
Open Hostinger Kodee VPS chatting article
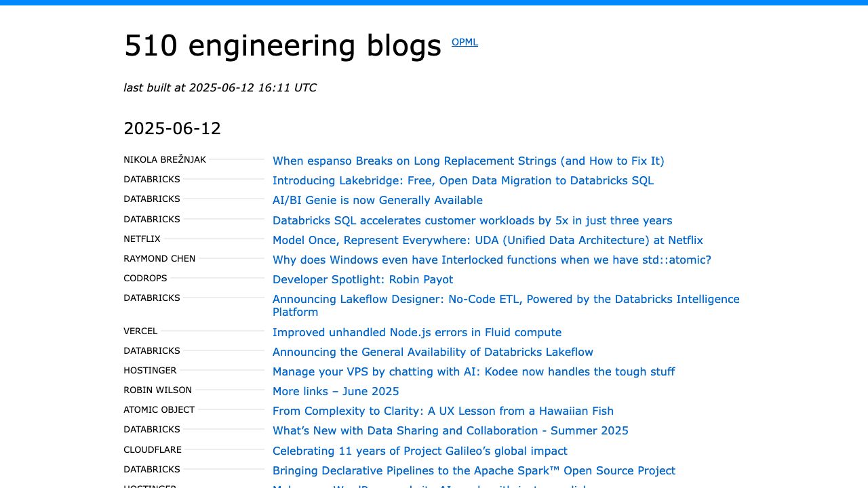pyautogui.click(x=473, y=372)
